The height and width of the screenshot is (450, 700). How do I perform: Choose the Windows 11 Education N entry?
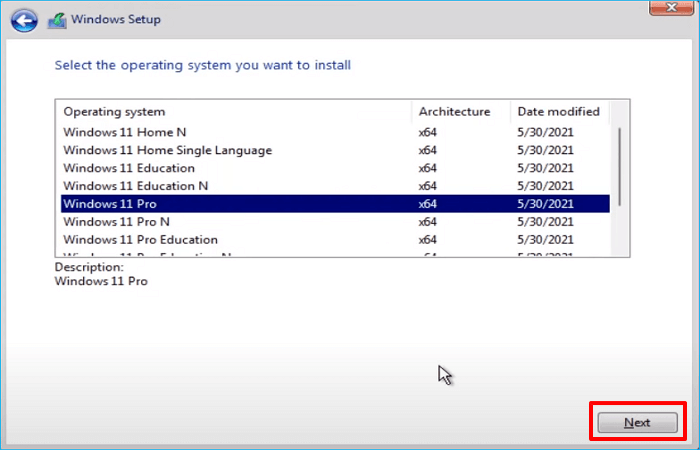136,186
